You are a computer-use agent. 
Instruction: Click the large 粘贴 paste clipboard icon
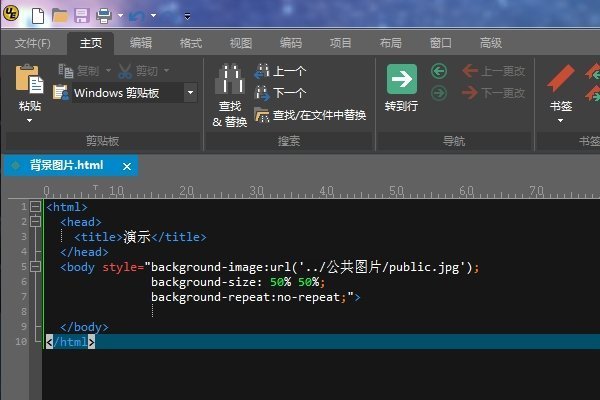(x=29, y=79)
